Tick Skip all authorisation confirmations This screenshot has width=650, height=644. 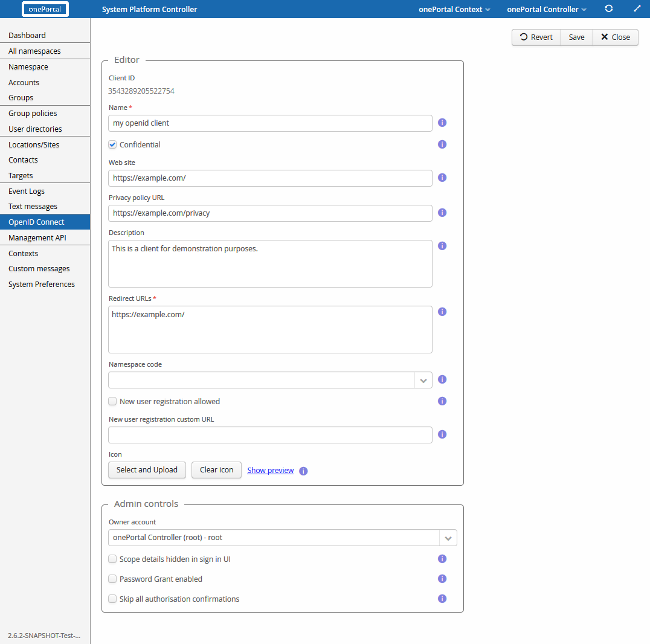[112, 599]
